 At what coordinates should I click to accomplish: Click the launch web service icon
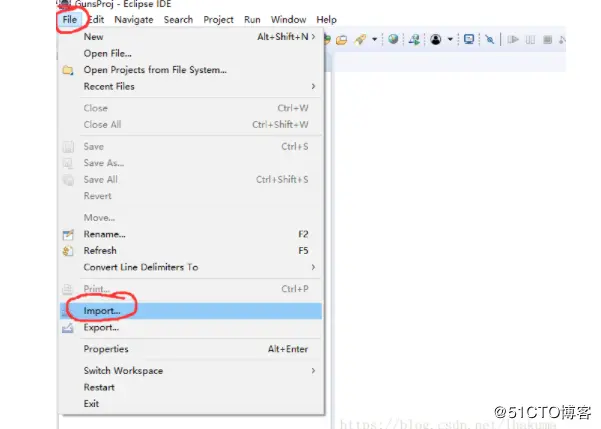point(414,39)
